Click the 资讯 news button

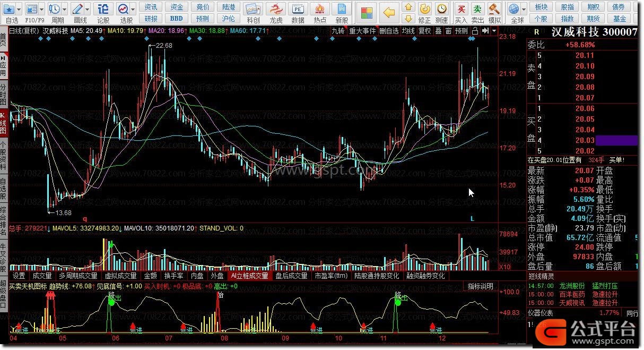tap(151, 7)
